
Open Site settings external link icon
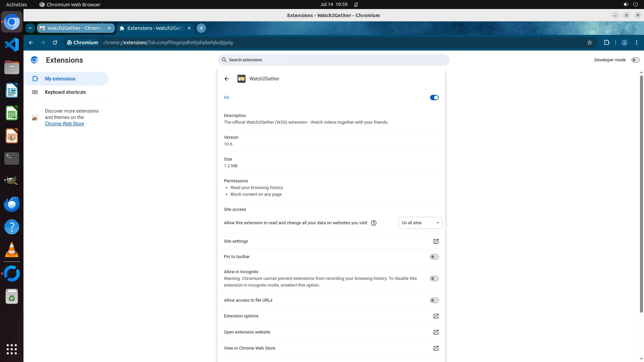click(x=436, y=241)
